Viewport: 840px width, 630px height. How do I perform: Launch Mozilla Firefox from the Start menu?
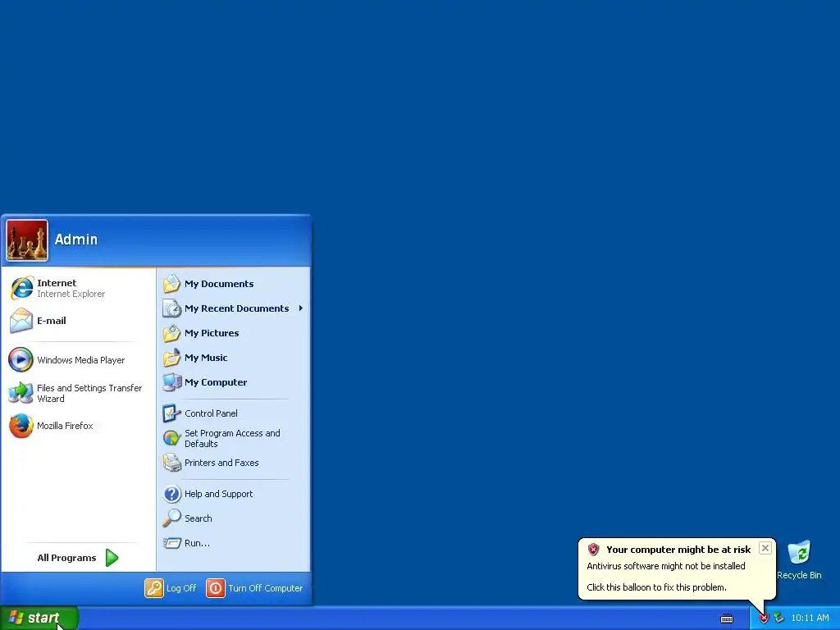78,426
